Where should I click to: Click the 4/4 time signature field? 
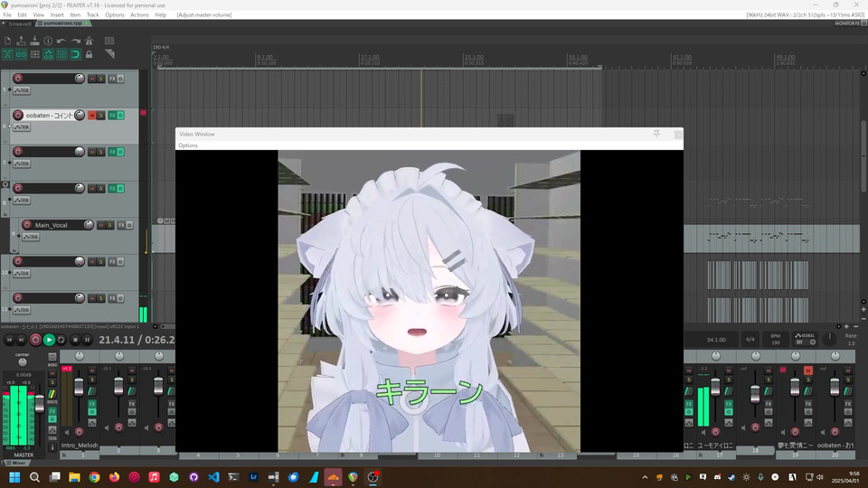(x=750, y=339)
